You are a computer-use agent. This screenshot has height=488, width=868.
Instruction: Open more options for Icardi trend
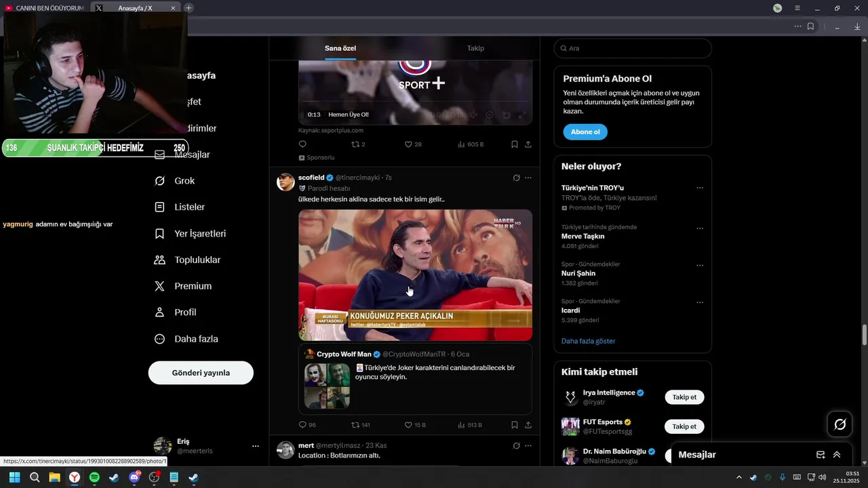(x=700, y=302)
